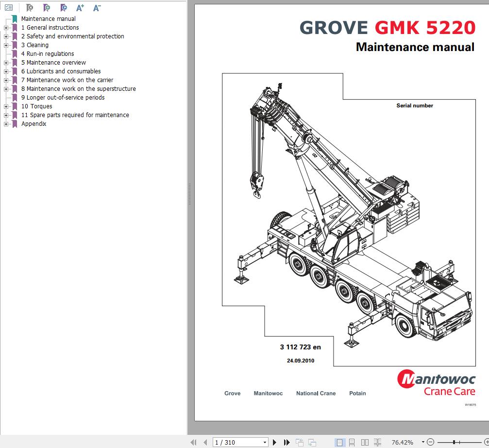Click the delete bookmark icon
489x448 pixels.
pos(30,7)
